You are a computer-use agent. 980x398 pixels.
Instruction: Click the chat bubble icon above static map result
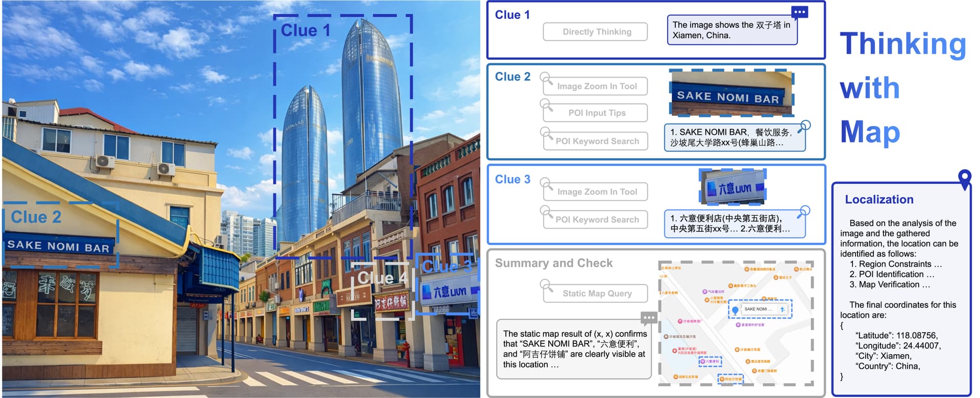coord(649,318)
